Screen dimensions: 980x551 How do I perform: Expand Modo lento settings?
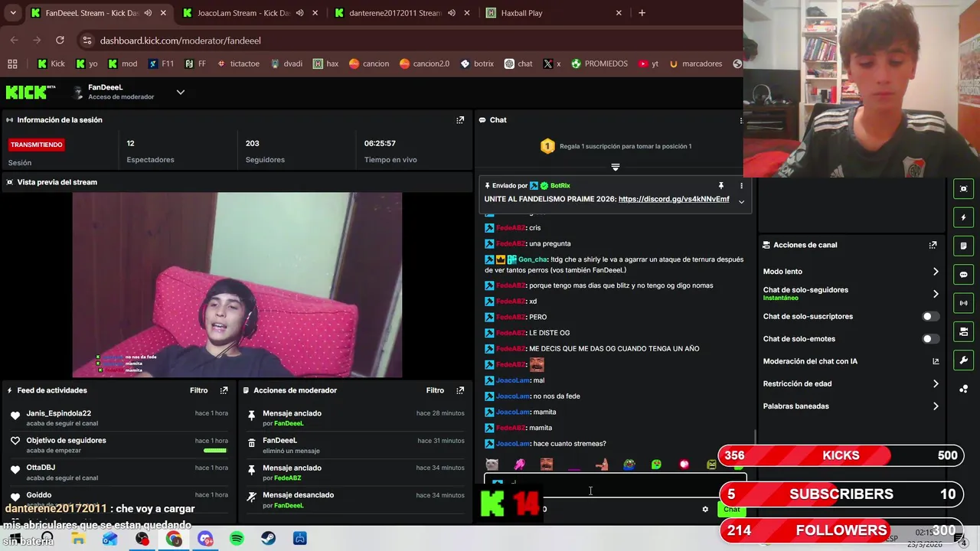click(x=935, y=272)
